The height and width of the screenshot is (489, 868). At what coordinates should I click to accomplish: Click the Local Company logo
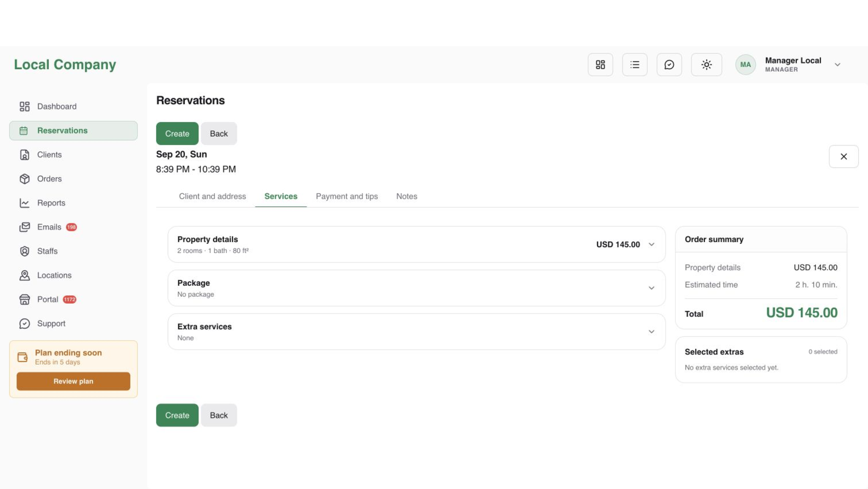65,64
